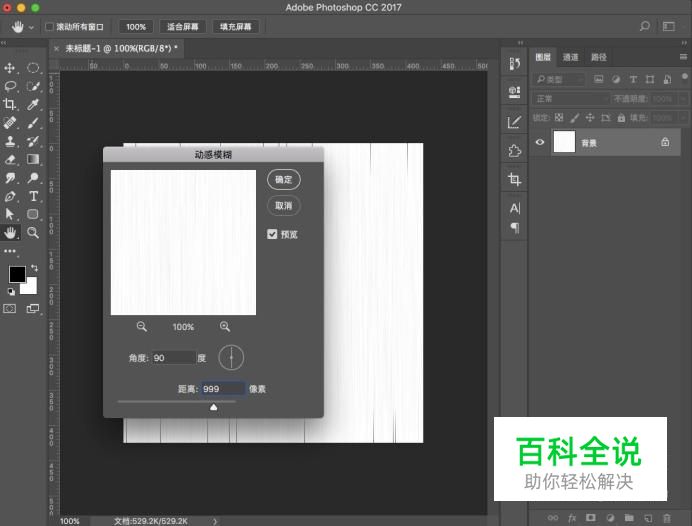This screenshot has height=526, width=692.
Task: Select the Quick Selection tool
Action: click(33, 86)
